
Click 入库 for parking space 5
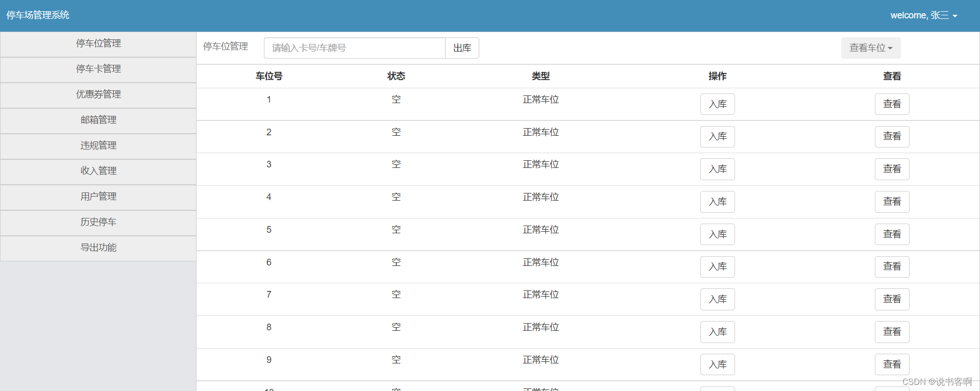tap(718, 234)
